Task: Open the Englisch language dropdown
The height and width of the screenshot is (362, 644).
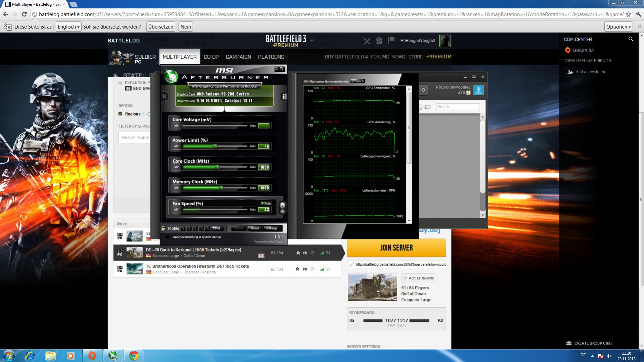Action: point(69,27)
